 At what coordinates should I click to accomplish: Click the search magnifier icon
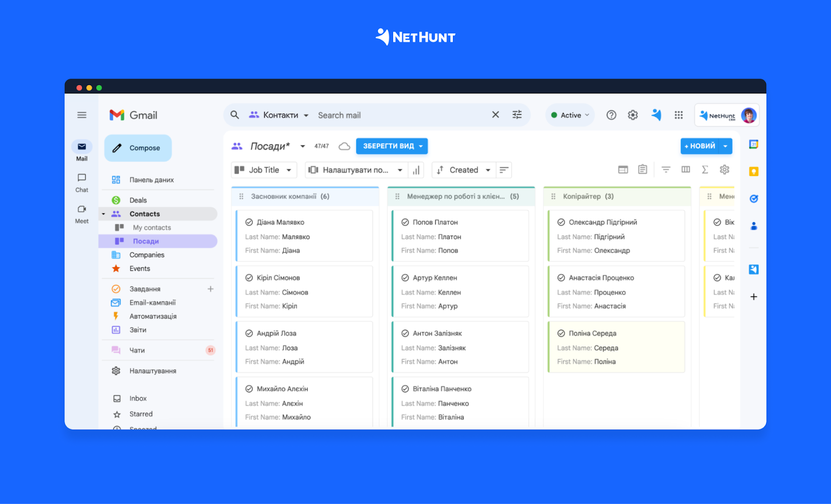click(235, 115)
